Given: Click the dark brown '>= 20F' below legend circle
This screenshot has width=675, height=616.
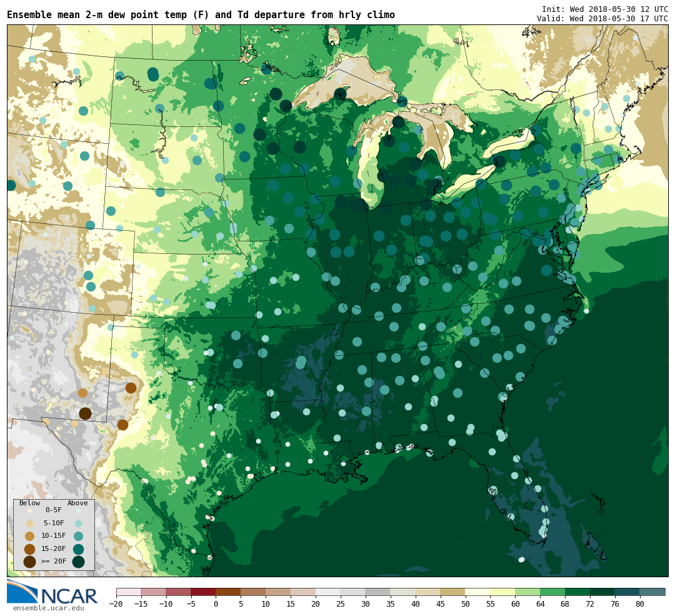Looking at the screenshot, I should (x=29, y=562).
